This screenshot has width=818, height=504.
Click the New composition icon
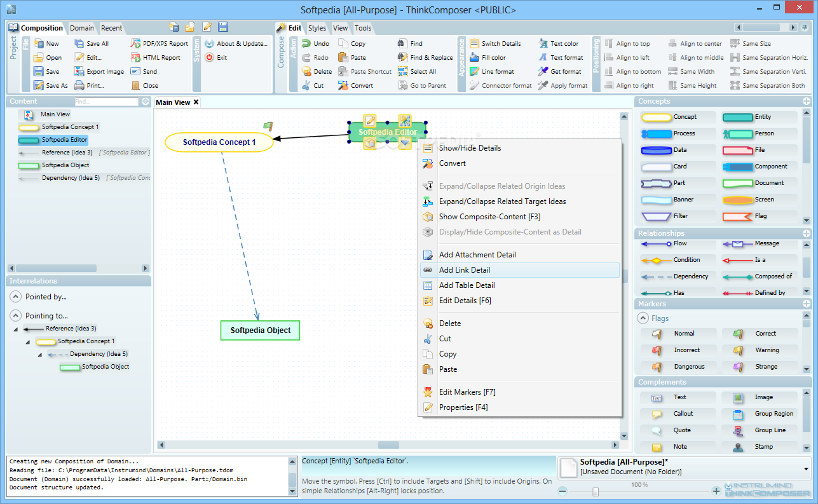[x=39, y=44]
